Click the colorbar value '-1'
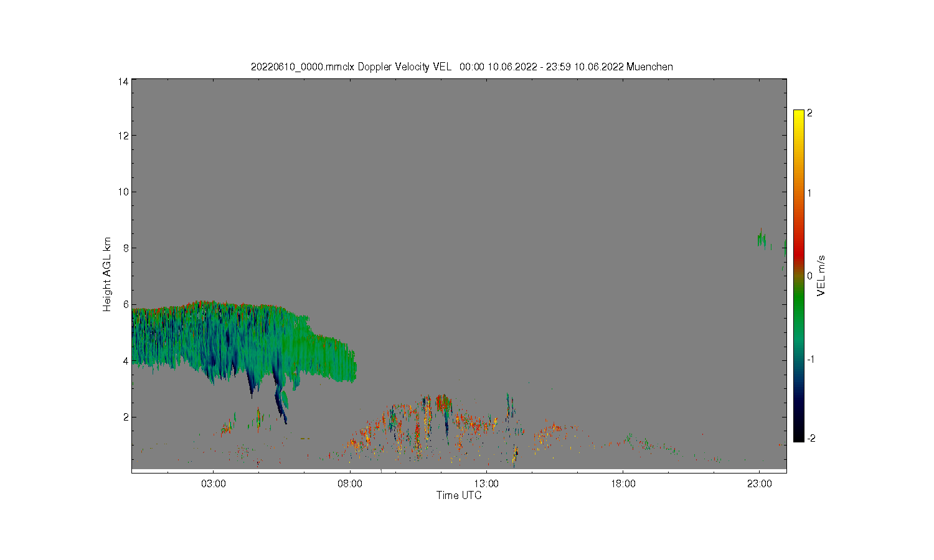This screenshot has width=934, height=560. coord(811,360)
